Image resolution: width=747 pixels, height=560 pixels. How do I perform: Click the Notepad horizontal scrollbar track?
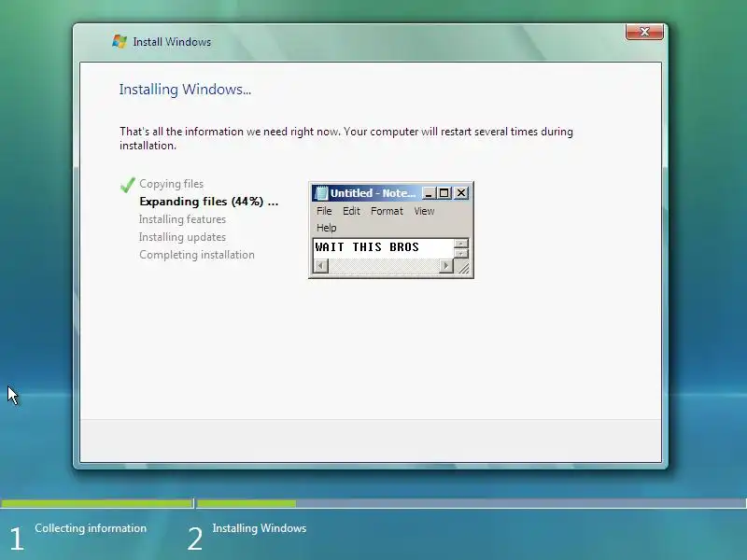coord(384,265)
